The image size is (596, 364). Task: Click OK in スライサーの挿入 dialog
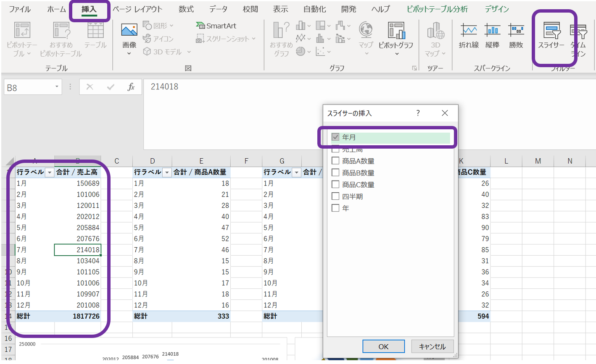(x=383, y=346)
